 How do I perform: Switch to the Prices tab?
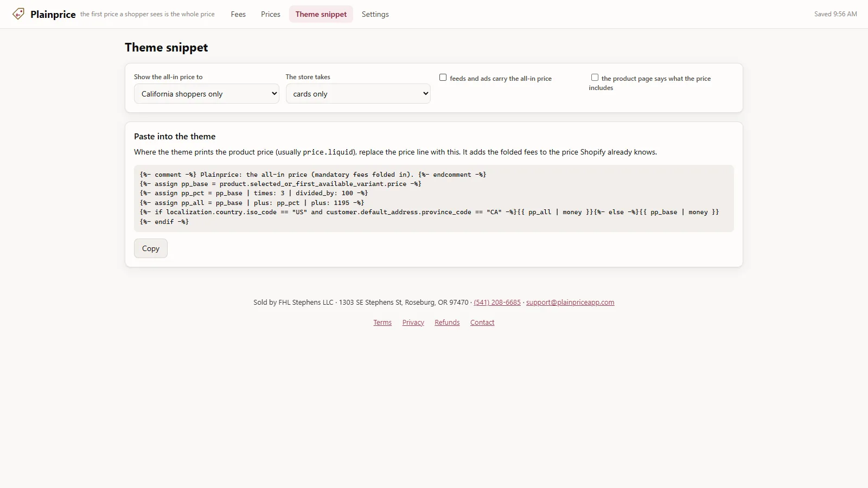point(271,14)
